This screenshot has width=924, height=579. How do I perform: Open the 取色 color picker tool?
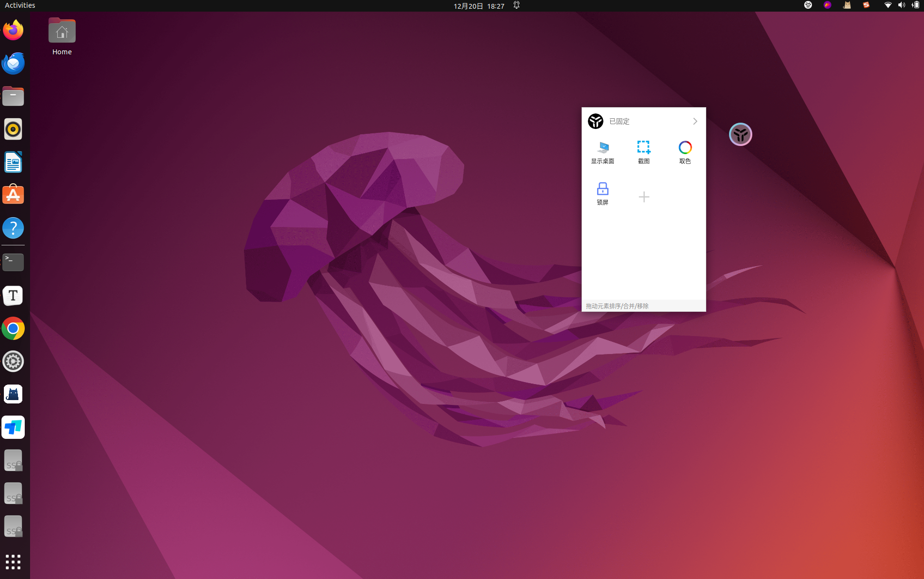point(685,152)
